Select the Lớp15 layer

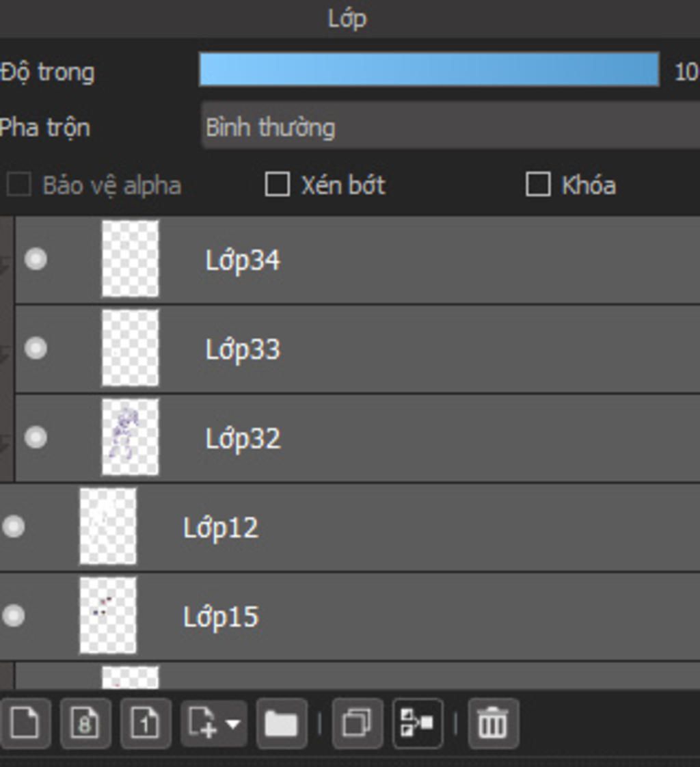[410, 617]
